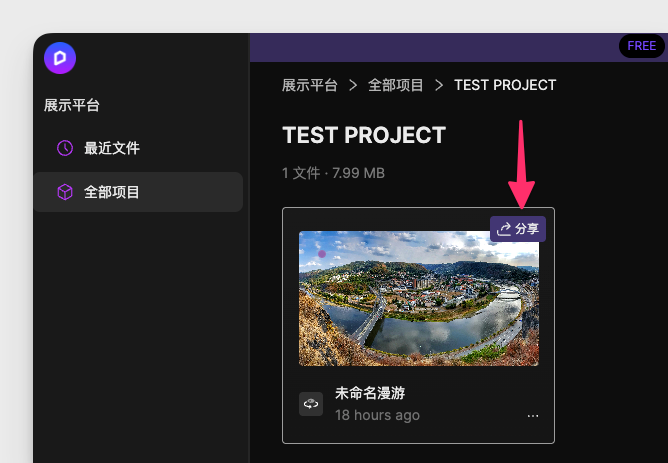Click the 未命名漫游 file name
The width and height of the screenshot is (668, 463).
point(370,393)
